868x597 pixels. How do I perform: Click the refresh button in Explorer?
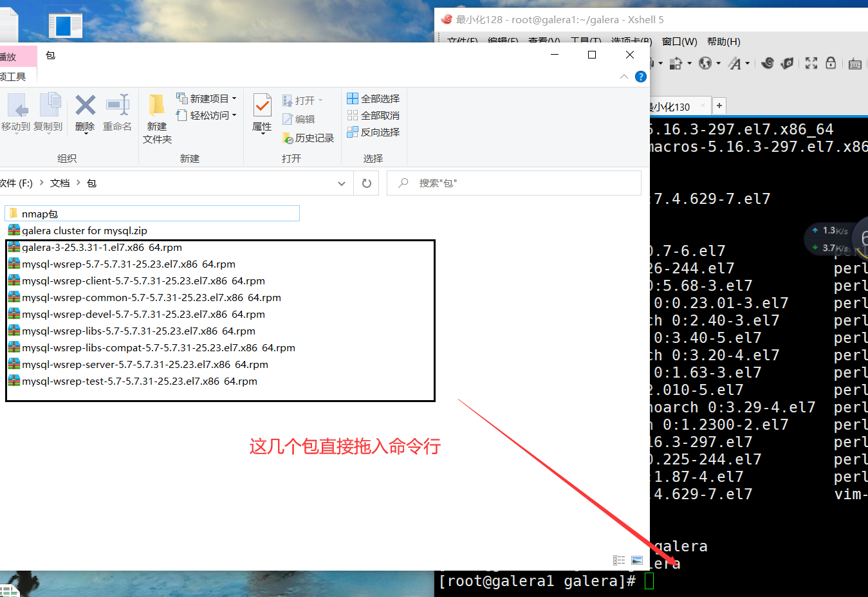365,183
